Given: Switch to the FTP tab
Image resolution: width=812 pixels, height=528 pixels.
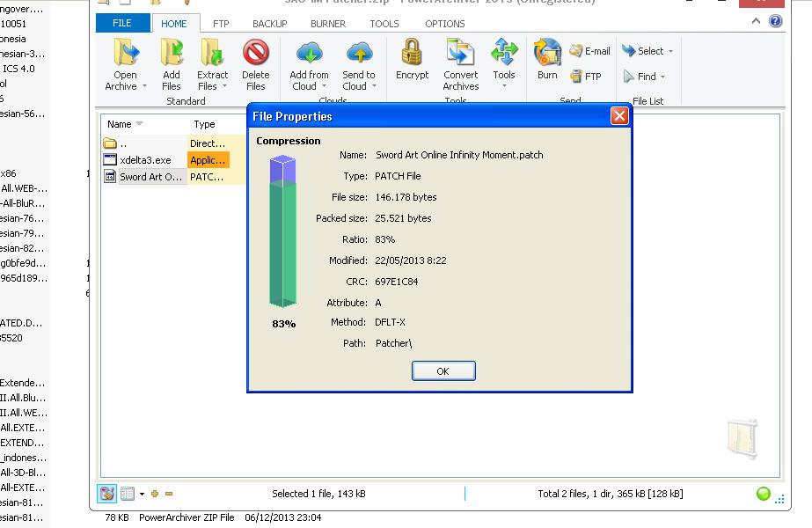Looking at the screenshot, I should (221, 24).
